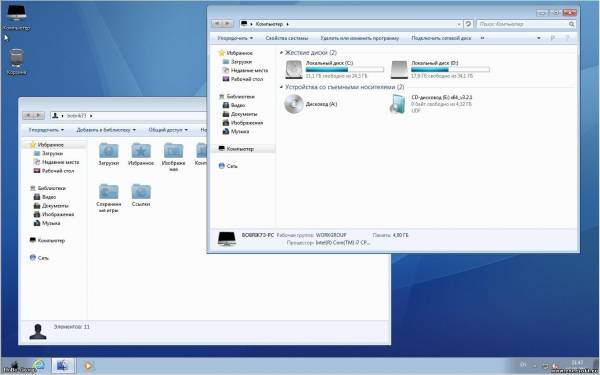Select Избранное in bobrik73 window sidebar
600x375 pixels.
point(51,145)
